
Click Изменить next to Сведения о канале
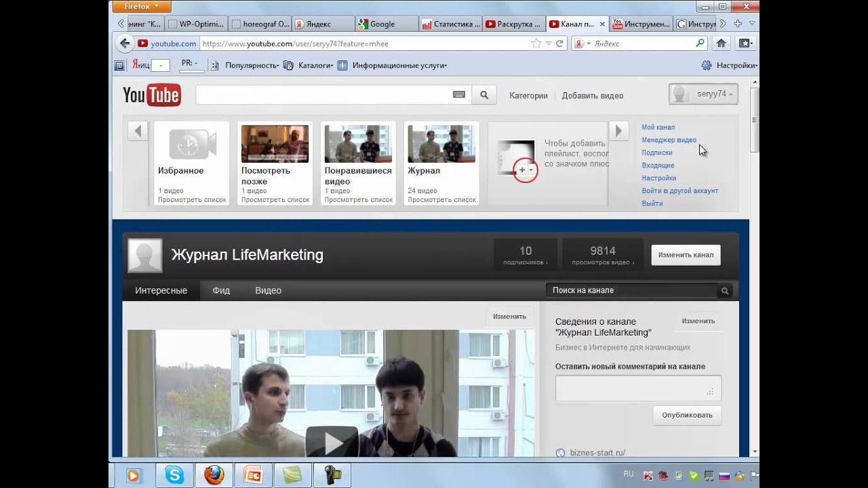pos(698,321)
